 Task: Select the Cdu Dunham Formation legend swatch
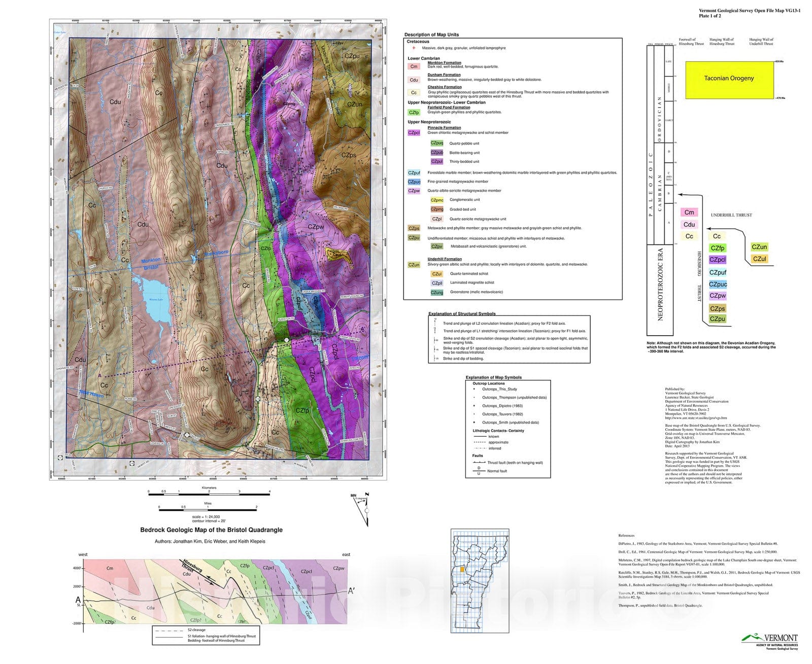(414, 80)
